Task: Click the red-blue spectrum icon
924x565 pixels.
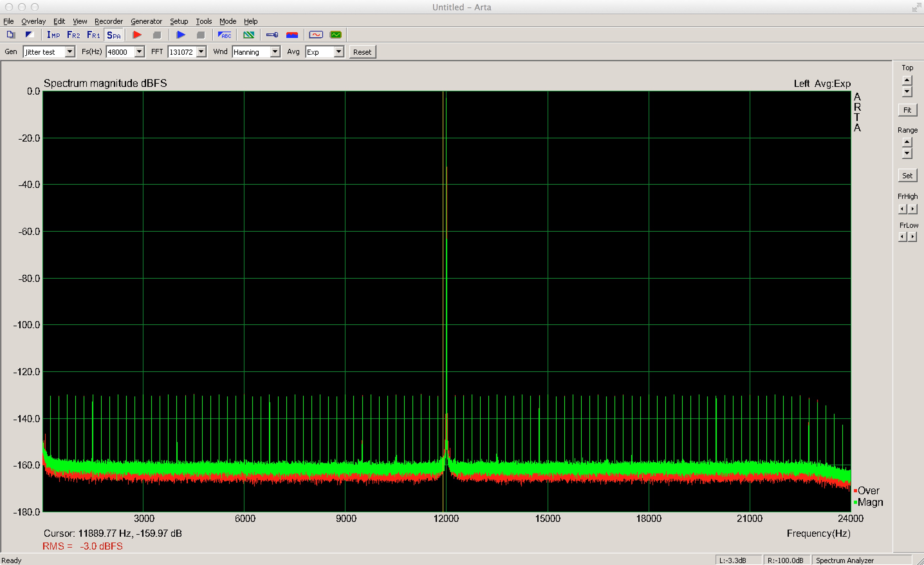Action: (292, 35)
